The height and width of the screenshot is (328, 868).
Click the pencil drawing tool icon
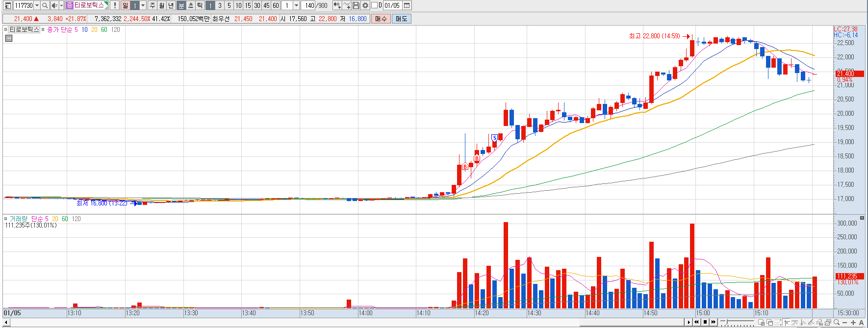pos(812,323)
